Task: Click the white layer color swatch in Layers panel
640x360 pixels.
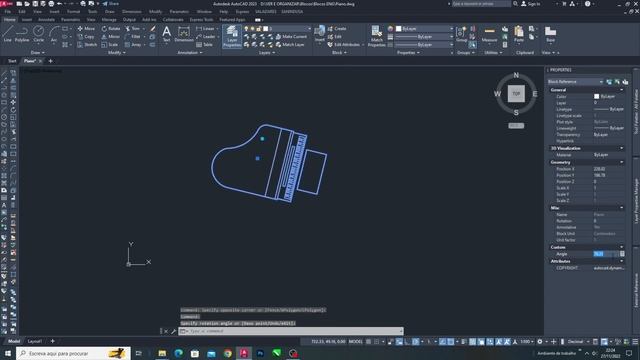Action: point(266,29)
